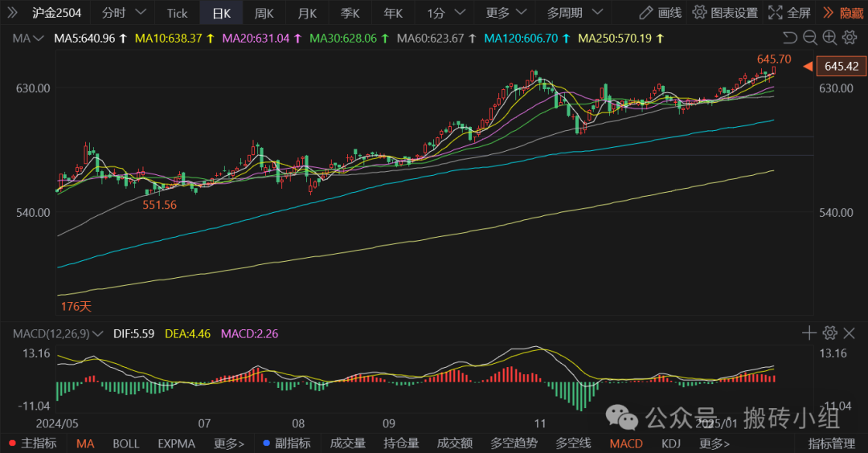The width and height of the screenshot is (868, 453).
Task: Select the 日K daily chart tab
Action: [222, 14]
